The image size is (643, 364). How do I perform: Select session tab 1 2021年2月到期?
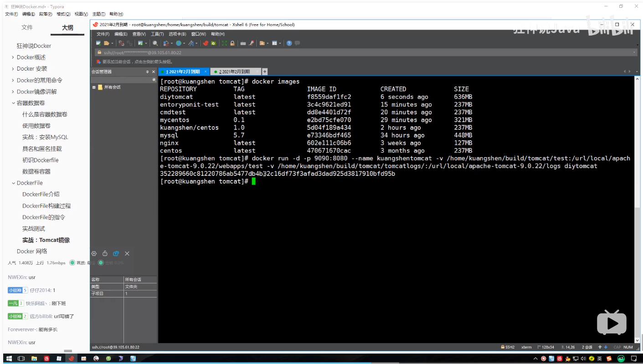[184, 72]
